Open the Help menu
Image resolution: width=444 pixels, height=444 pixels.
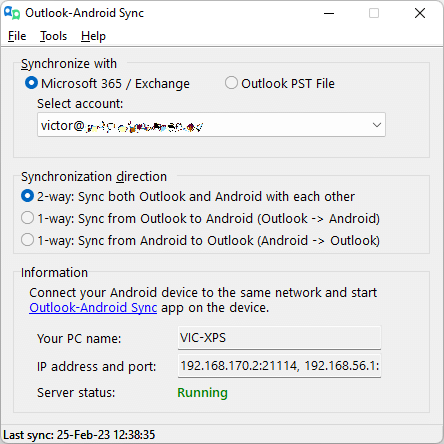(93, 36)
